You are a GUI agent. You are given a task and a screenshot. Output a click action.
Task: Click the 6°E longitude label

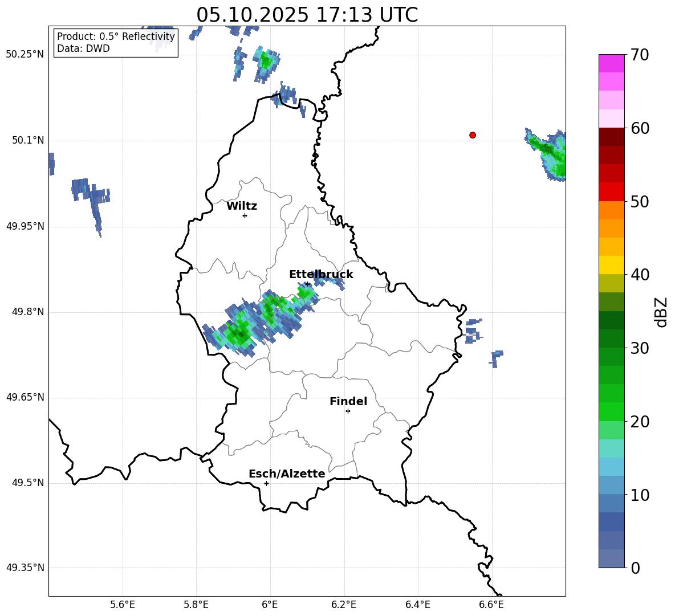click(270, 605)
